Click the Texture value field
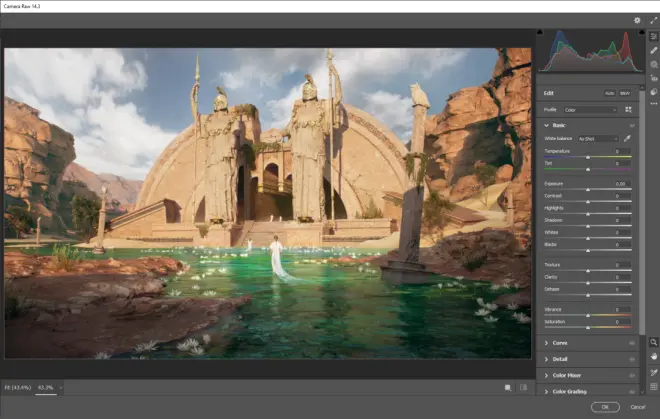The height and width of the screenshot is (419, 660). coord(621,265)
